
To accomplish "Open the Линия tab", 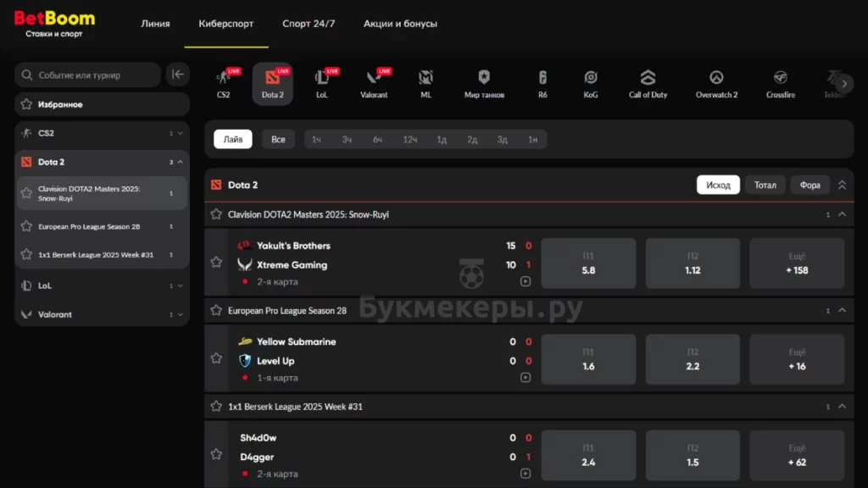I will 156,24.
